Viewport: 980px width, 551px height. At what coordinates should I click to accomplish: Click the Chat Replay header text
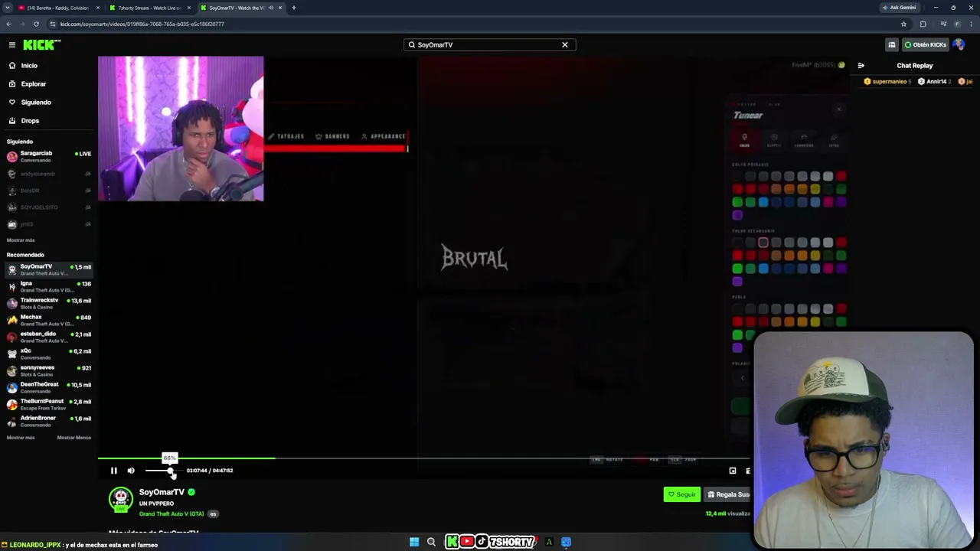point(915,66)
